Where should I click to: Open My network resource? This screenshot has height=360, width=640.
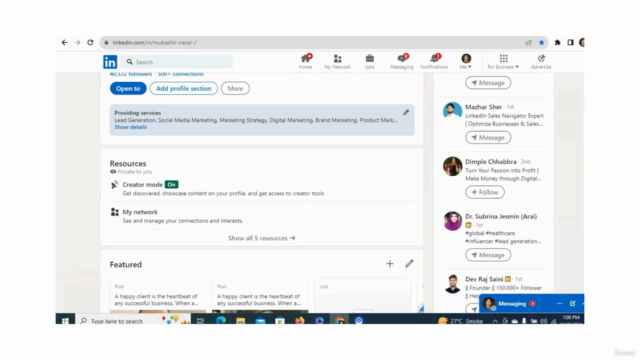(x=140, y=212)
